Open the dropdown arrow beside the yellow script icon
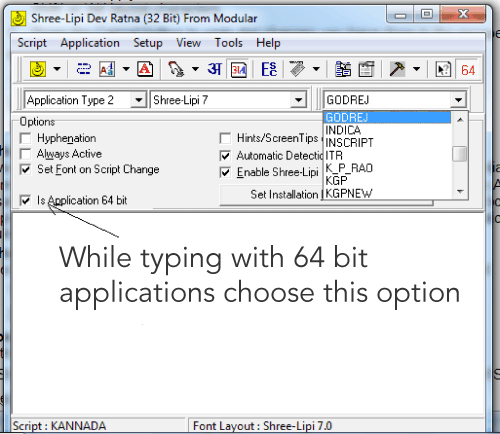Viewport: 500px width, 434px height. click(57, 69)
